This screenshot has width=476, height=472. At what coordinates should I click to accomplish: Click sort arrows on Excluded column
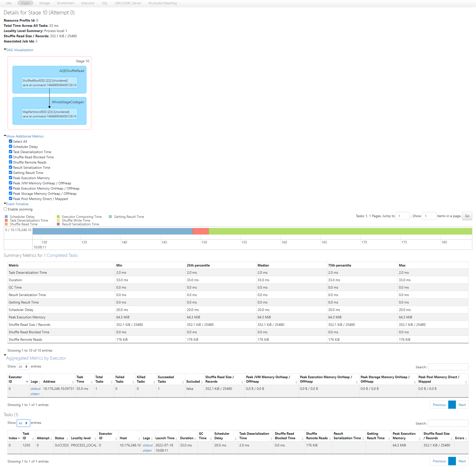[x=202, y=382]
